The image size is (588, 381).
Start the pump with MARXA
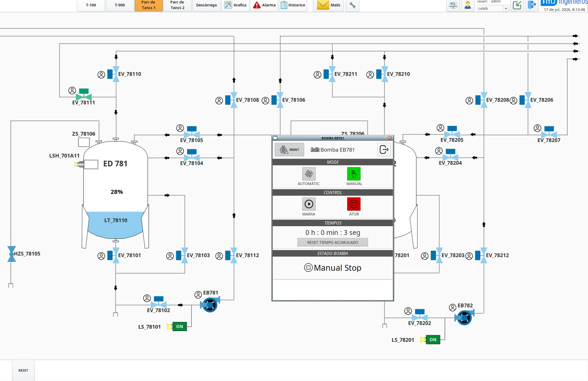click(x=309, y=204)
